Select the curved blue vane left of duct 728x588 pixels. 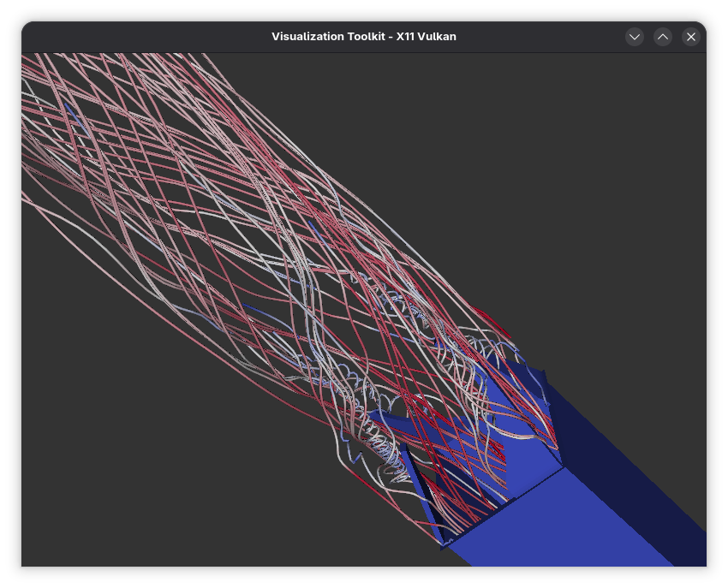pyautogui.click(x=396, y=421)
